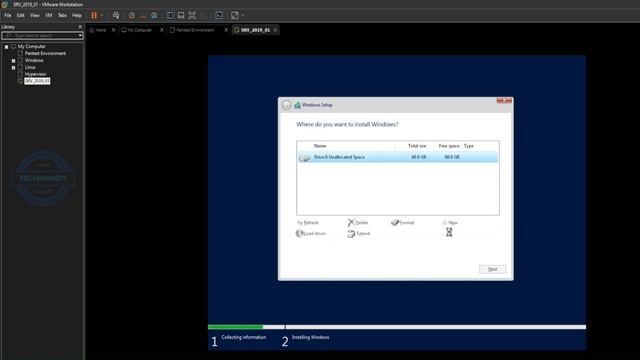Image resolution: width=640 pixels, height=360 pixels.
Task: Click Load driver option
Action: (x=311, y=234)
